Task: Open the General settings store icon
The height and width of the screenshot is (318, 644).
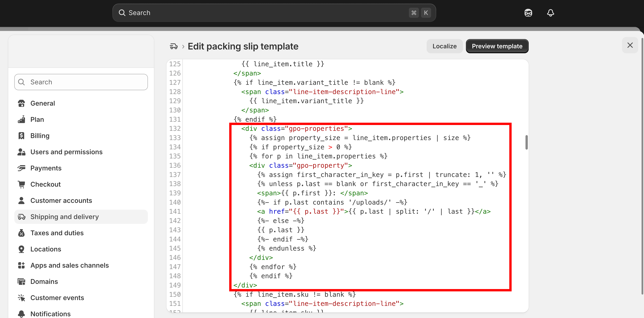Action: 22,103
